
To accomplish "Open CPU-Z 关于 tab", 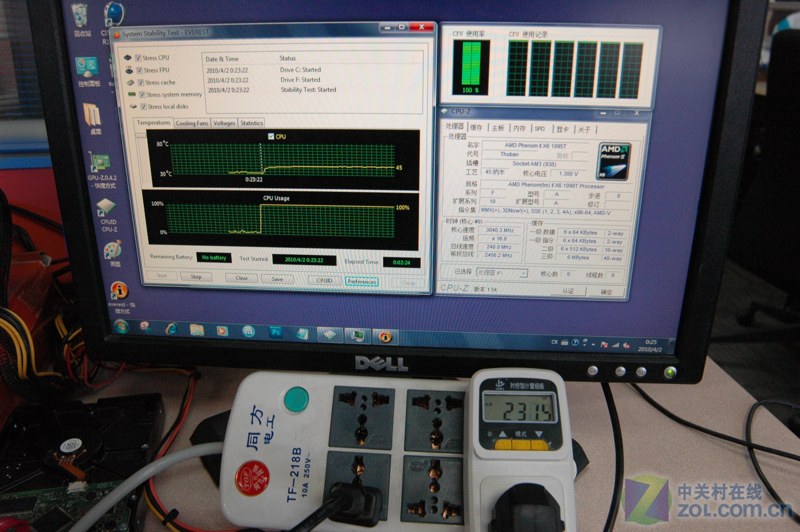I will pos(584,130).
